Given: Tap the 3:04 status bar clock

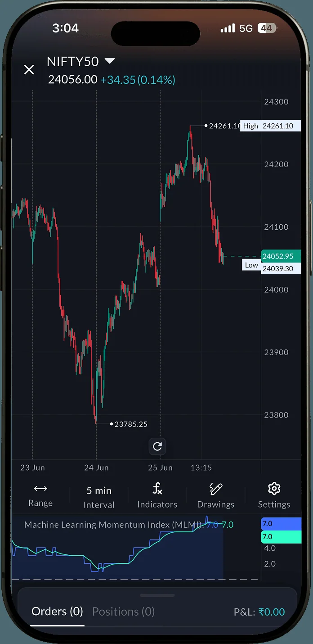Looking at the screenshot, I should click(66, 28).
